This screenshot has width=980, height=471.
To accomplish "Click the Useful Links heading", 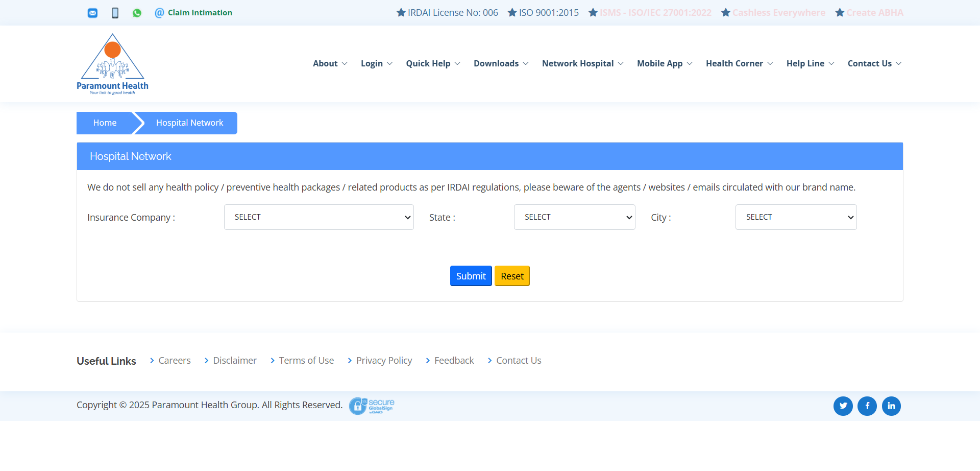I will [106, 361].
